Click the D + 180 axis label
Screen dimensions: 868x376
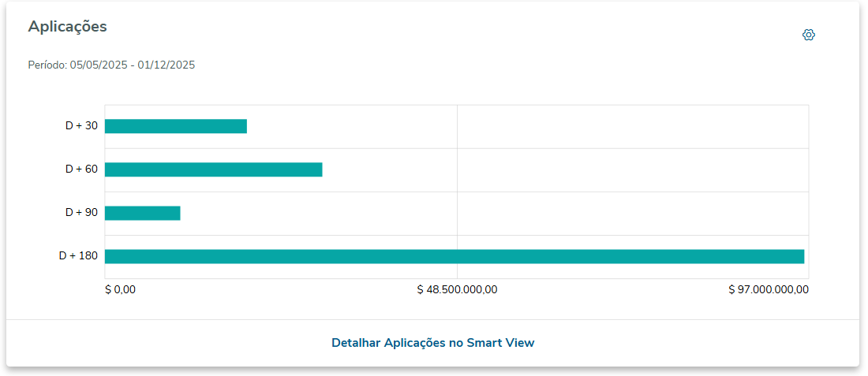pos(78,256)
